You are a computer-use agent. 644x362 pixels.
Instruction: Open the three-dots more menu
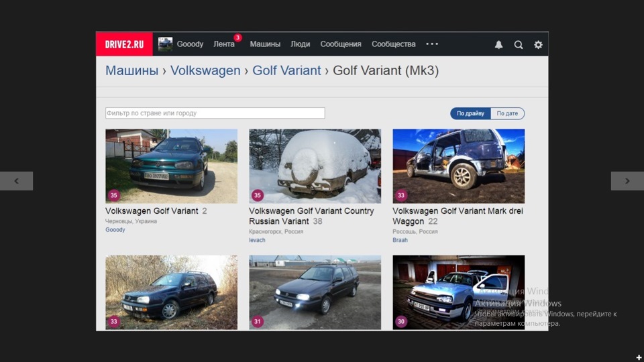tap(432, 44)
